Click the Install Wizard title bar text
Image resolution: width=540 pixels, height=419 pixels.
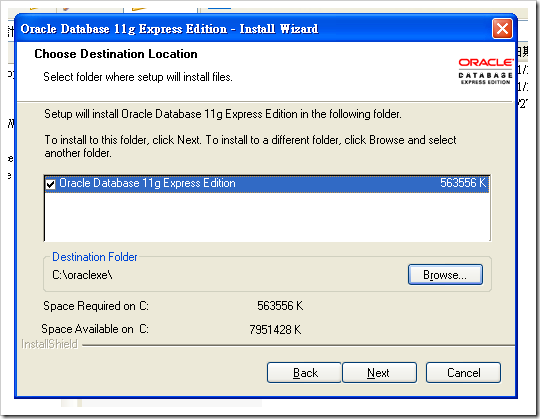pyautogui.click(x=169, y=29)
